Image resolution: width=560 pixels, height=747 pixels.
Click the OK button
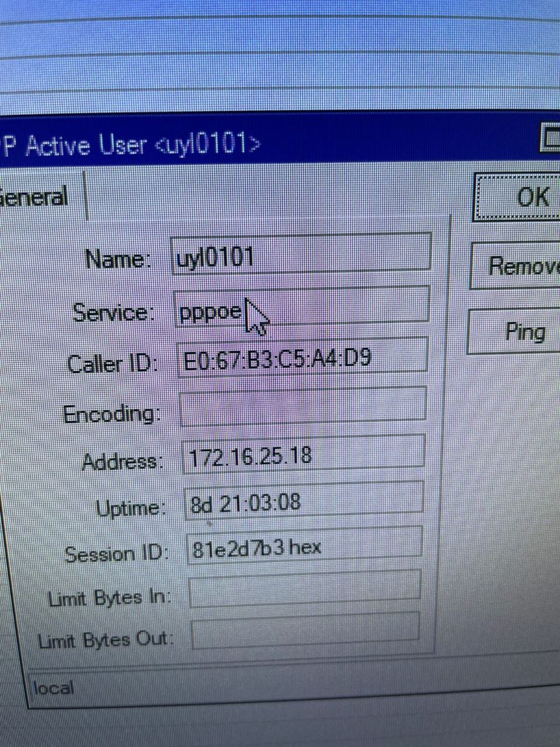tap(517, 197)
